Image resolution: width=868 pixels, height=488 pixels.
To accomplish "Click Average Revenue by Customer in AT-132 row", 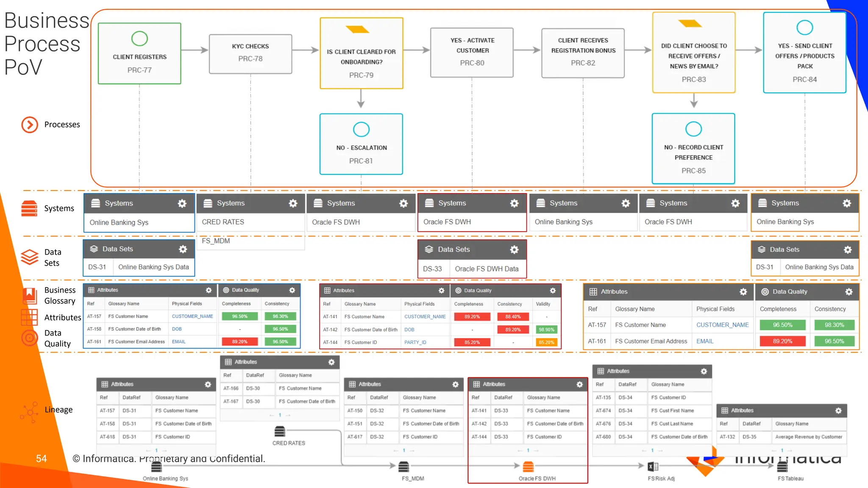I will (808, 437).
